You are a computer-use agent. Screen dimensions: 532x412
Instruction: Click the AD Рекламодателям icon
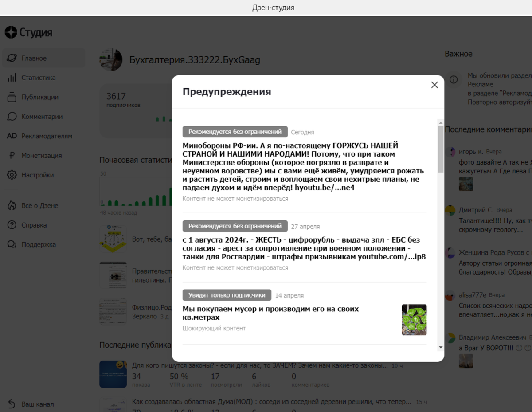[12, 136]
